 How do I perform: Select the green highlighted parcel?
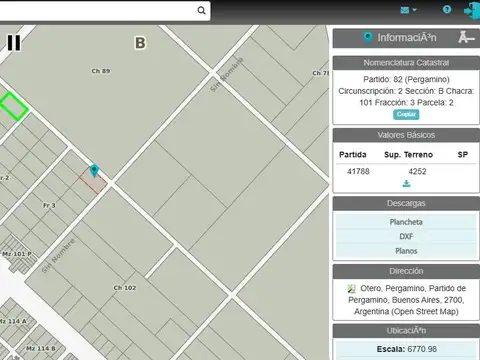tap(13, 106)
